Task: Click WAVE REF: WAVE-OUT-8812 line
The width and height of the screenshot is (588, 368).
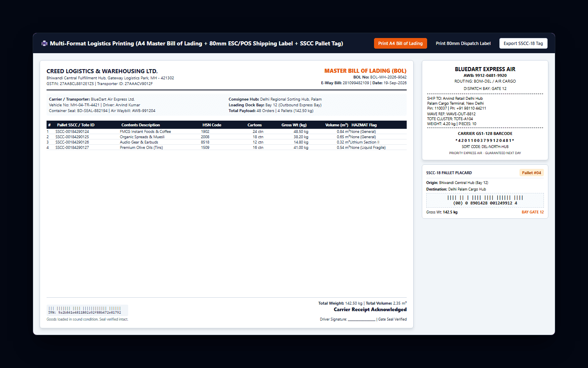Action: pyautogui.click(x=451, y=114)
